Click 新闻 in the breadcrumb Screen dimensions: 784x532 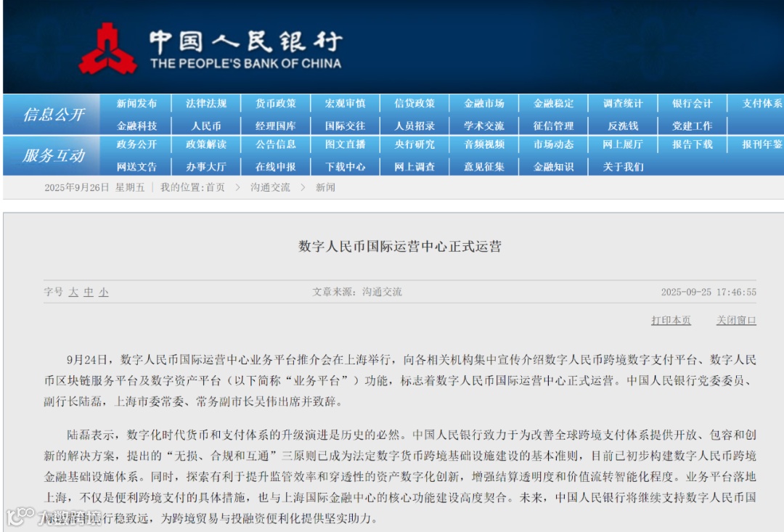click(x=325, y=187)
